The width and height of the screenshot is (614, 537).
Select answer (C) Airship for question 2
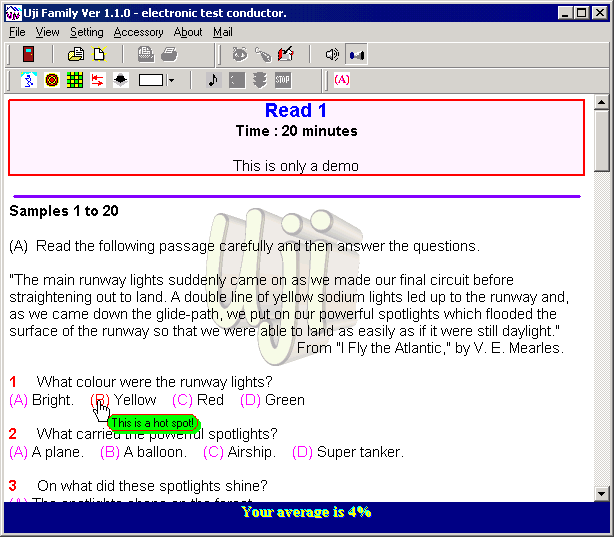point(213,452)
